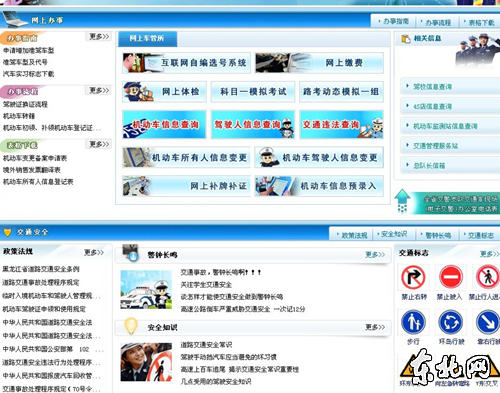The image size is (500, 393).
Task: Open the 黑龙江省道路交通安全条例 link
Action: coord(41,269)
